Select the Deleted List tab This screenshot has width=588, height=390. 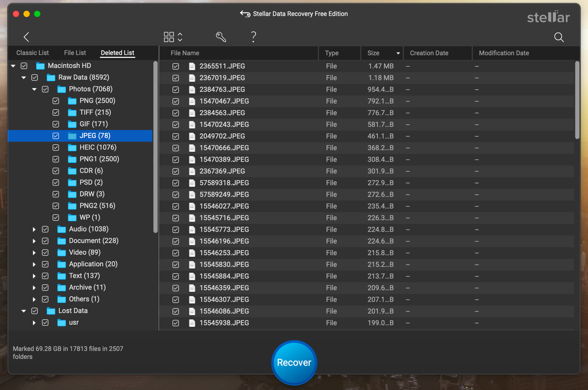tap(118, 53)
